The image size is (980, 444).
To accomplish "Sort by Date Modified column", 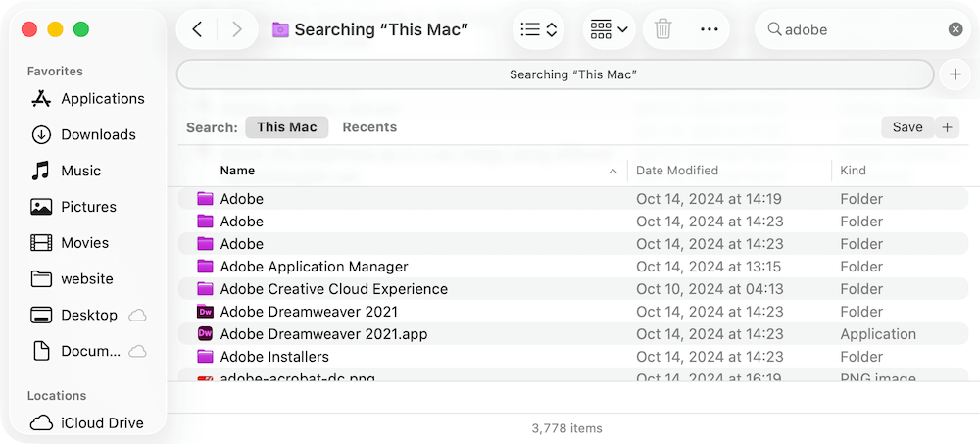I will (x=677, y=171).
